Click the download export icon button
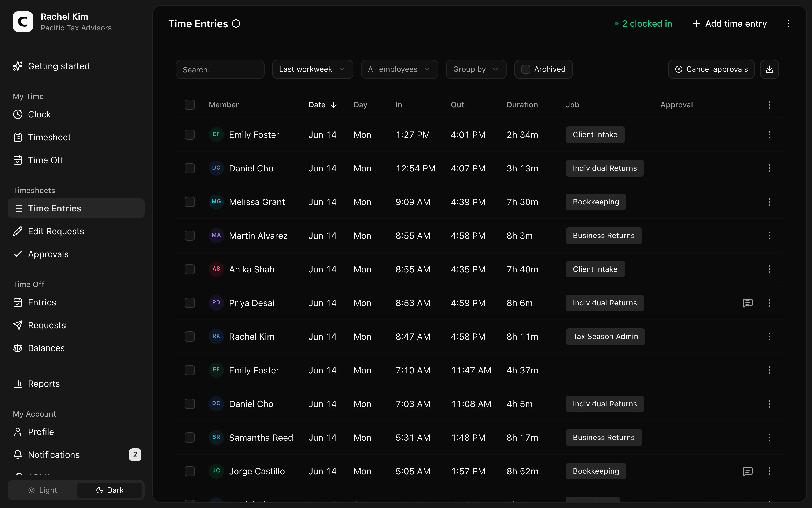Image resolution: width=812 pixels, height=508 pixels. [x=769, y=69]
